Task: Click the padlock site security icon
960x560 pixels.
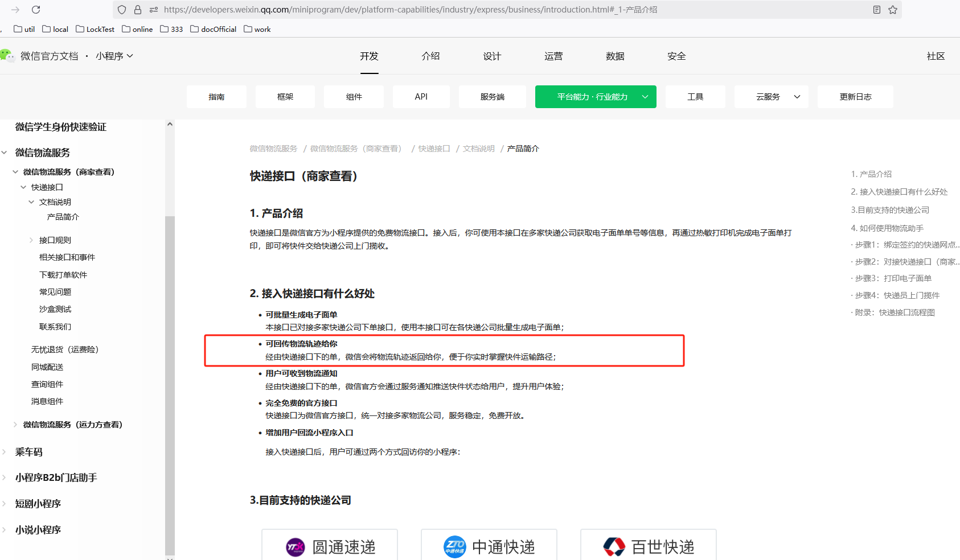Action: click(x=138, y=10)
